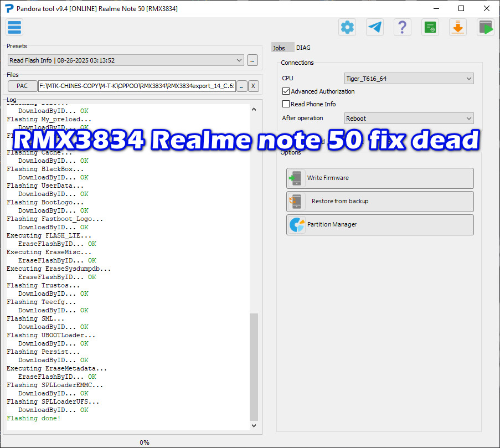Open the hamburger main menu

(x=14, y=27)
